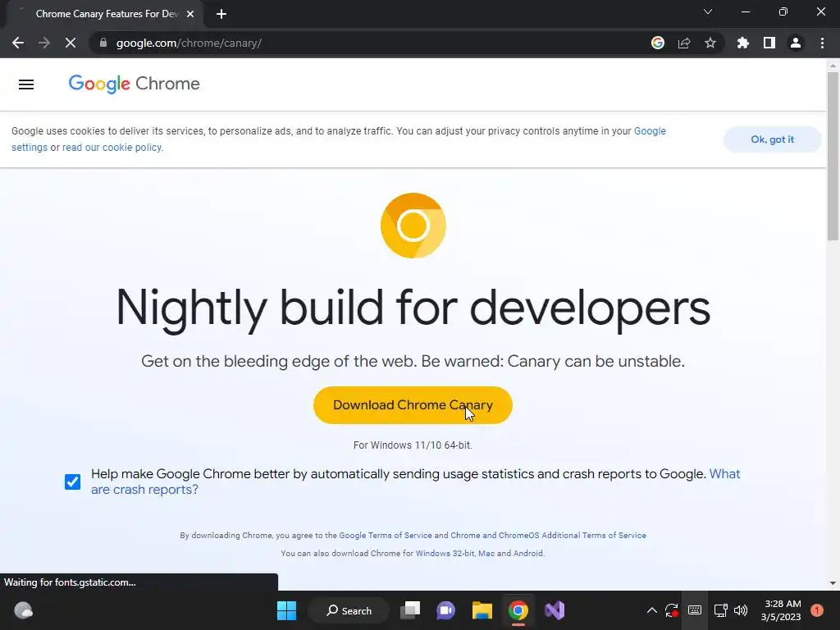Screen dimensions: 840x630
Task: Click the yellow Chrome Canary logo
Action: 413,226
